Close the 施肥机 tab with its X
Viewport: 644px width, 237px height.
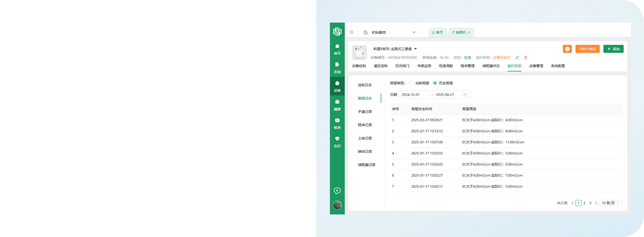click(469, 32)
